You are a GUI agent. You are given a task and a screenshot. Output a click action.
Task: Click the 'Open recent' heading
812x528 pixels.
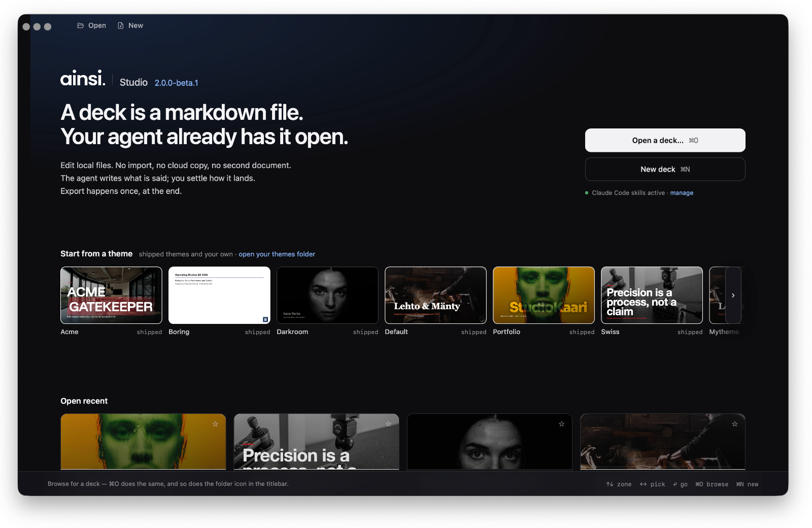(x=84, y=401)
